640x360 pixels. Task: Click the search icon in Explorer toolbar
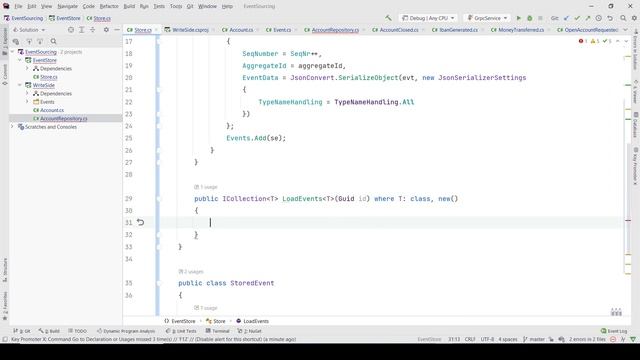(x=53, y=41)
